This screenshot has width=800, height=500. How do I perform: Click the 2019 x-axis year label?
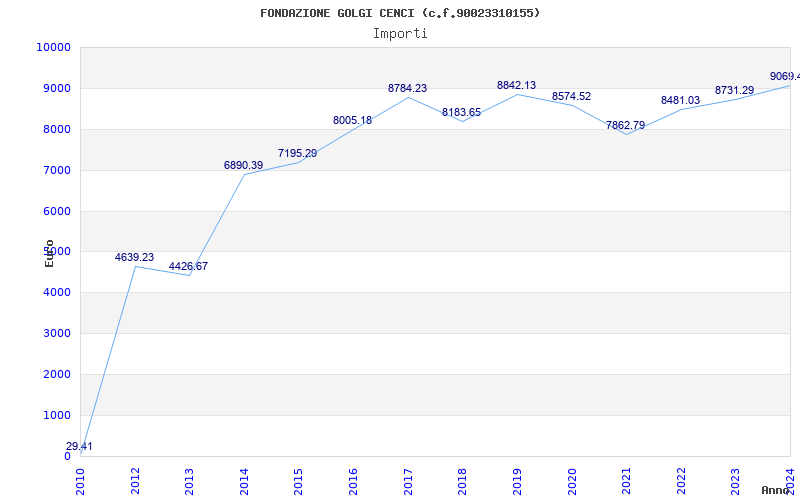click(517, 482)
